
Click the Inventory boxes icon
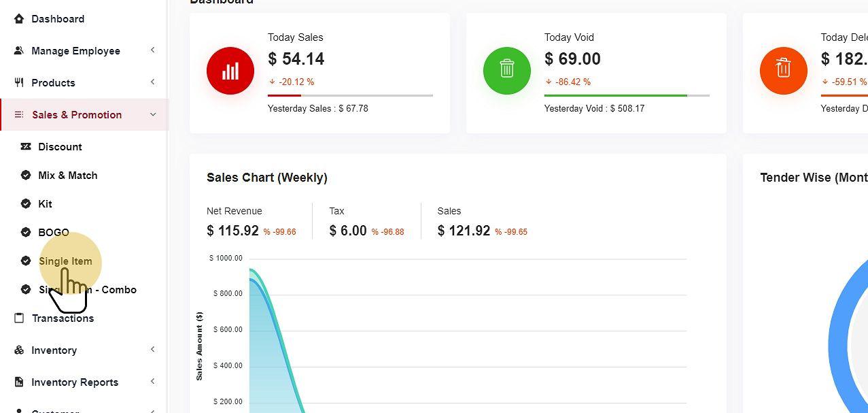pyautogui.click(x=19, y=350)
